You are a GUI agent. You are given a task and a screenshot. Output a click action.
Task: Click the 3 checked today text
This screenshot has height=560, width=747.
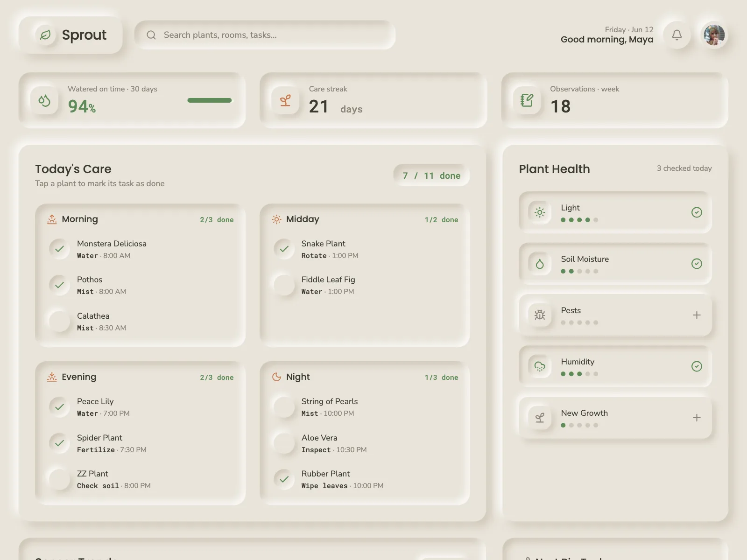(x=684, y=168)
